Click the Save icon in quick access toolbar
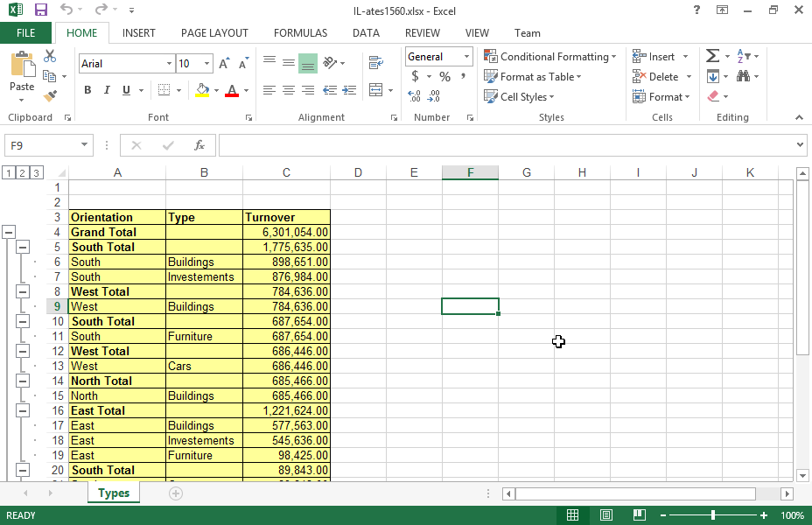812x525 pixels. 40,10
